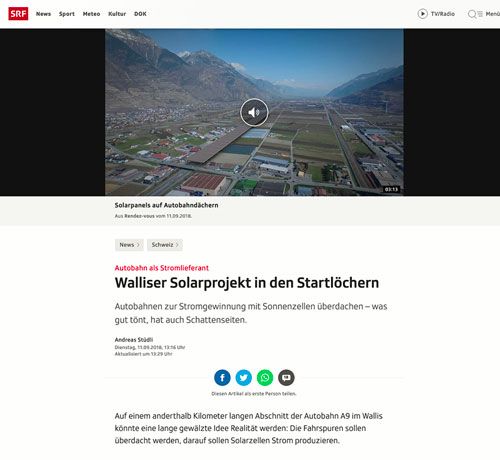Open the News navigation item
Image resolution: width=500 pixels, height=460 pixels.
(x=43, y=14)
